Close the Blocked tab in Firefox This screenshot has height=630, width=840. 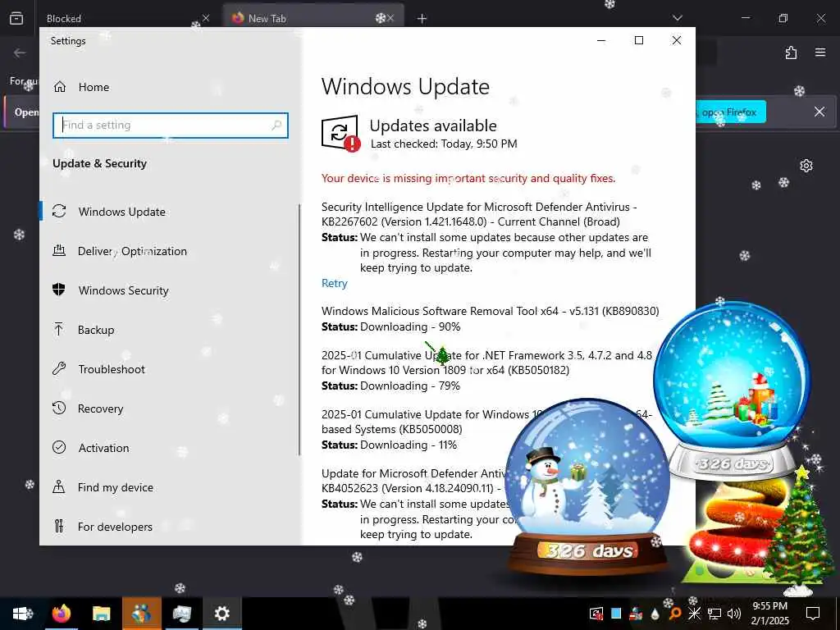(x=206, y=18)
